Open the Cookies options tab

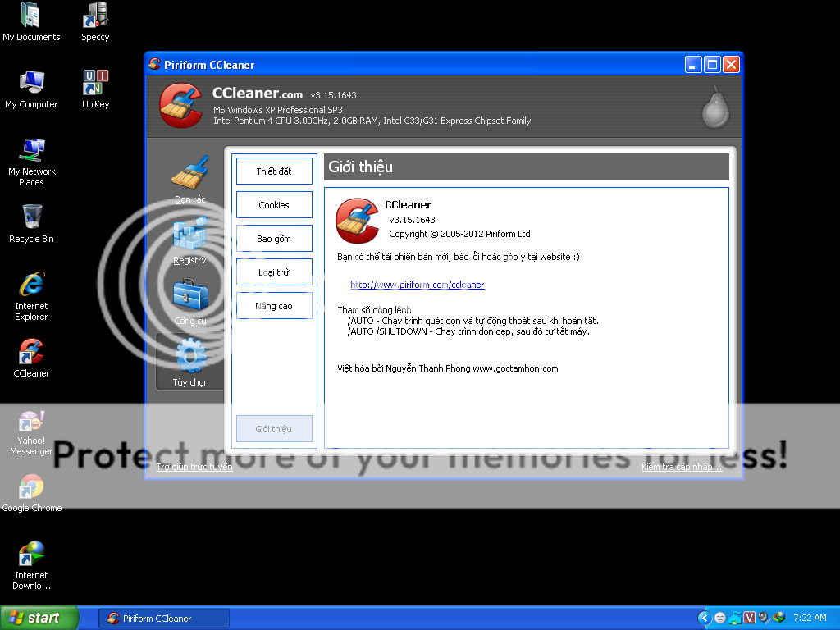274,204
